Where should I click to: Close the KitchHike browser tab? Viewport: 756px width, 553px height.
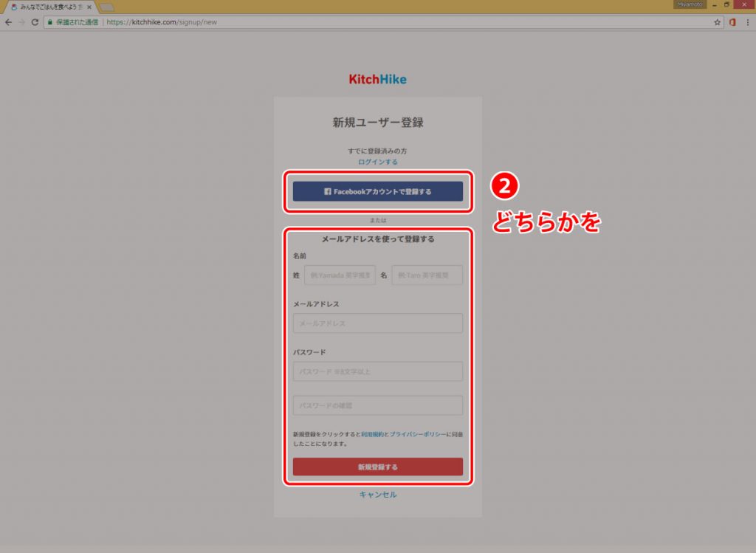tap(89, 7)
